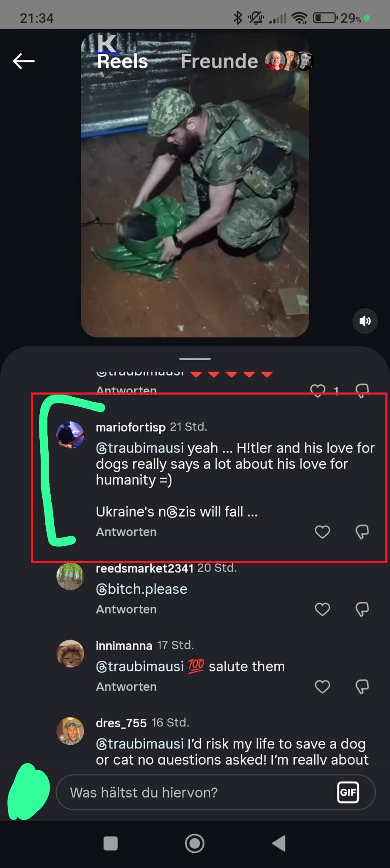
Task: Dislike mariofortisp's comment
Action: click(x=362, y=532)
